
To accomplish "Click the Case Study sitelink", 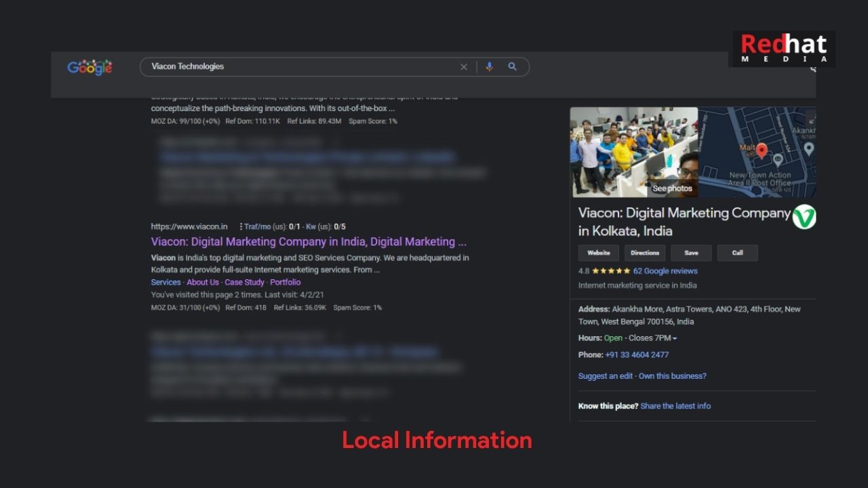I will point(245,282).
